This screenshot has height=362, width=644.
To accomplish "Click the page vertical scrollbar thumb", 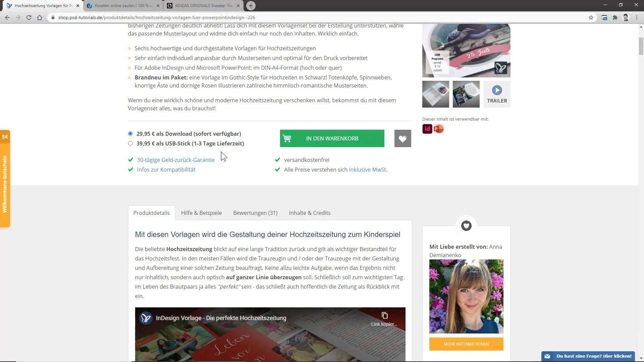I will tap(641, 46).
